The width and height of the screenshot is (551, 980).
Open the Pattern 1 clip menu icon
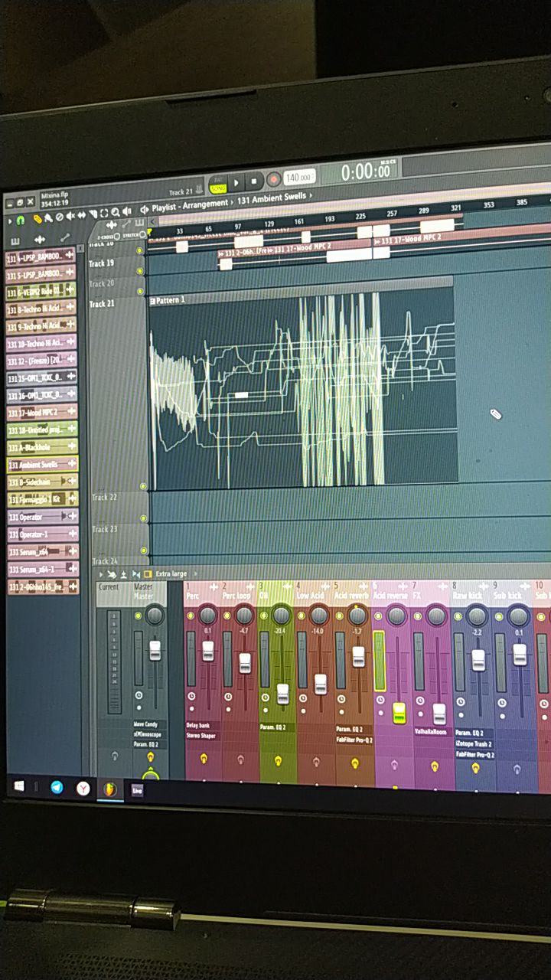tap(152, 301)
